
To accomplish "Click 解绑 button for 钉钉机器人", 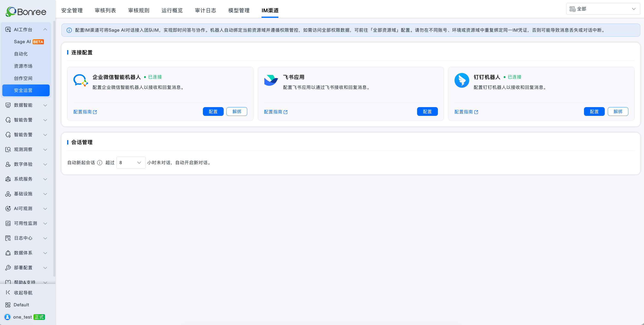I will pos(618,111).
